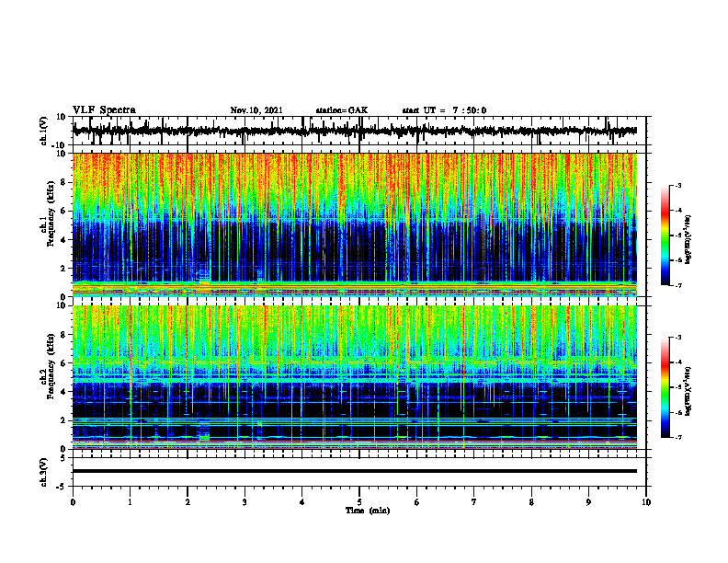Click time axis tick label "1"

(130, 502)
